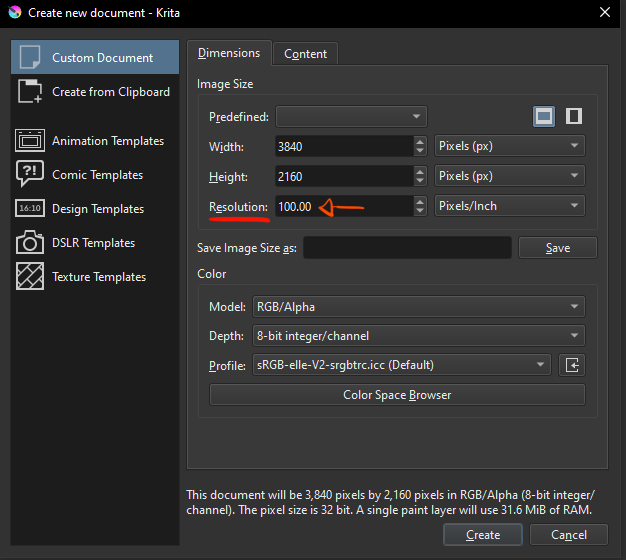The height and width of the screenshot is (560, 626).
Task: Click the import color profile icon
Action: point(572,365)
